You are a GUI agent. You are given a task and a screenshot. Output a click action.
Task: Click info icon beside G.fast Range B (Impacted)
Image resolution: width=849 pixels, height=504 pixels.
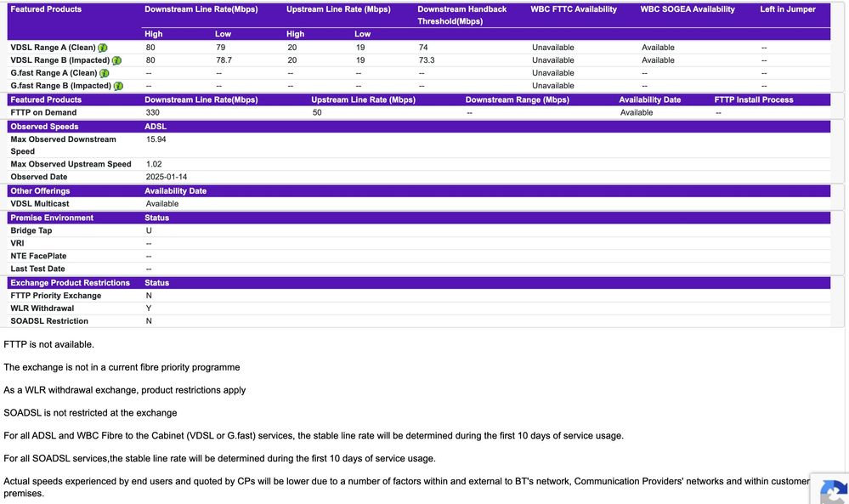tap(118, 86)
